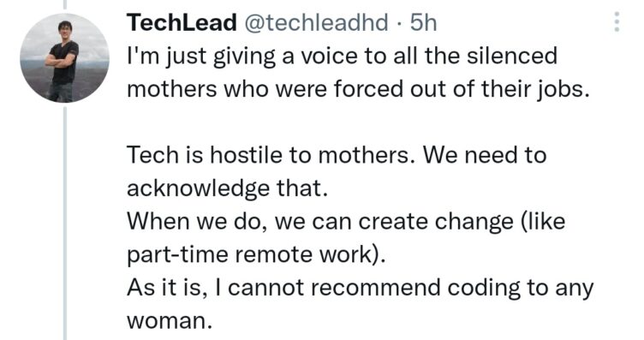Click the word "(like" in the tweet
Image resolution: width=644 pixels, height=340 pixels.
[543, 222]
